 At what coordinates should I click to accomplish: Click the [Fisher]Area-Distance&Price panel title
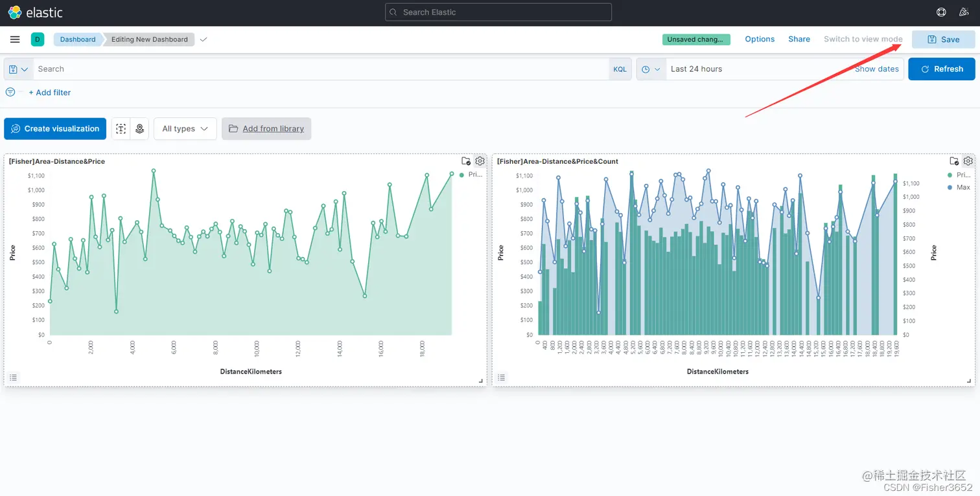coord(57,161)
